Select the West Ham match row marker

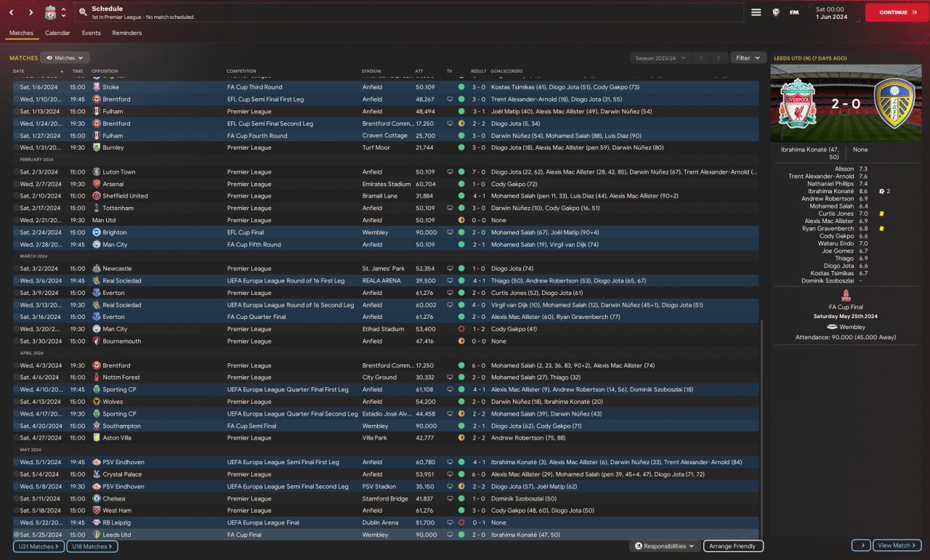[x=16, y=511]
